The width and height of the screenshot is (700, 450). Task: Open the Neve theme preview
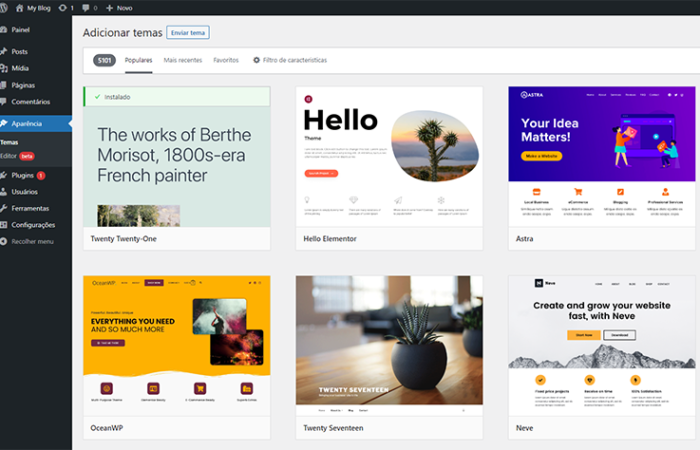pos(602,346)
